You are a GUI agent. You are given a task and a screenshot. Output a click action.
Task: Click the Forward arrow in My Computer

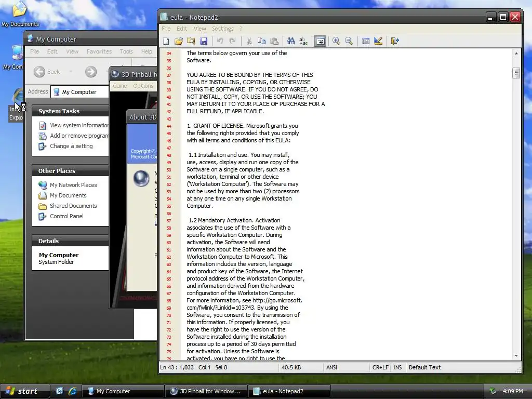coord(90,72)
